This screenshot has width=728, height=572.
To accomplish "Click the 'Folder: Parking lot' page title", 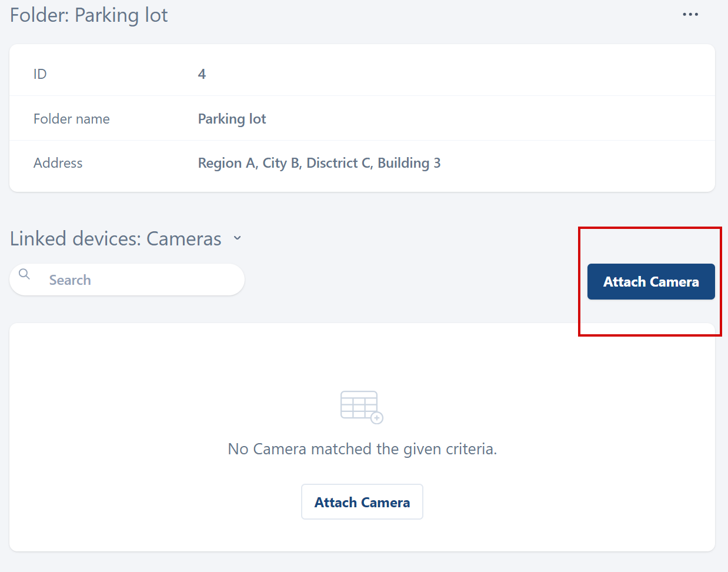I will 89,15.
